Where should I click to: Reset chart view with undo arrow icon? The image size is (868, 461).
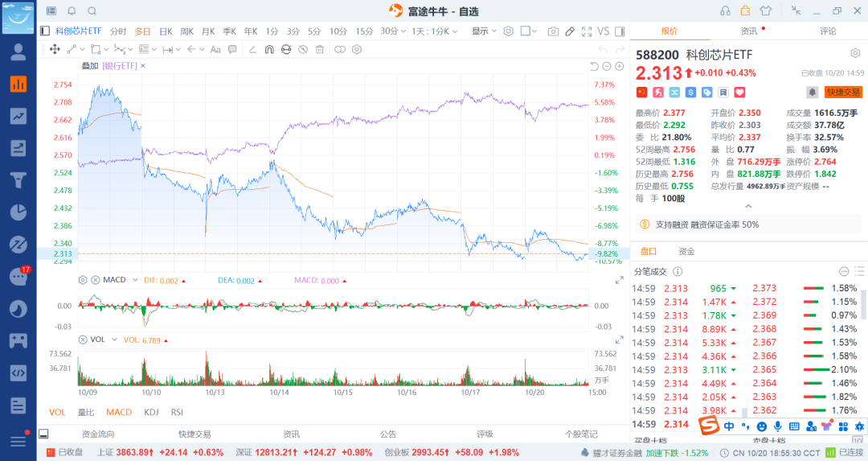[594, 67]
